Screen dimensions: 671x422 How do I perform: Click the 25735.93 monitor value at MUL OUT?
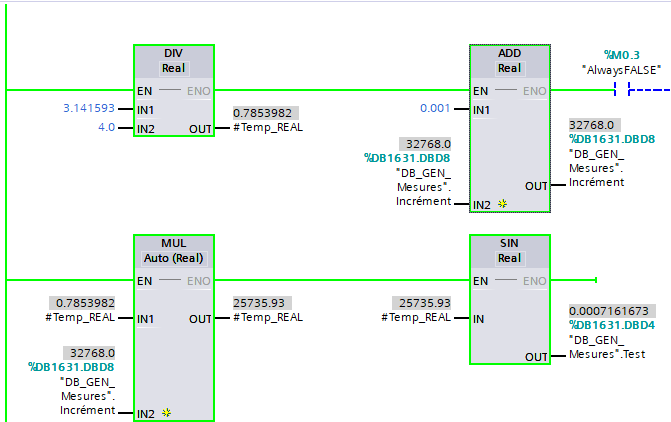pyautogui.click(x=258, y=302)
